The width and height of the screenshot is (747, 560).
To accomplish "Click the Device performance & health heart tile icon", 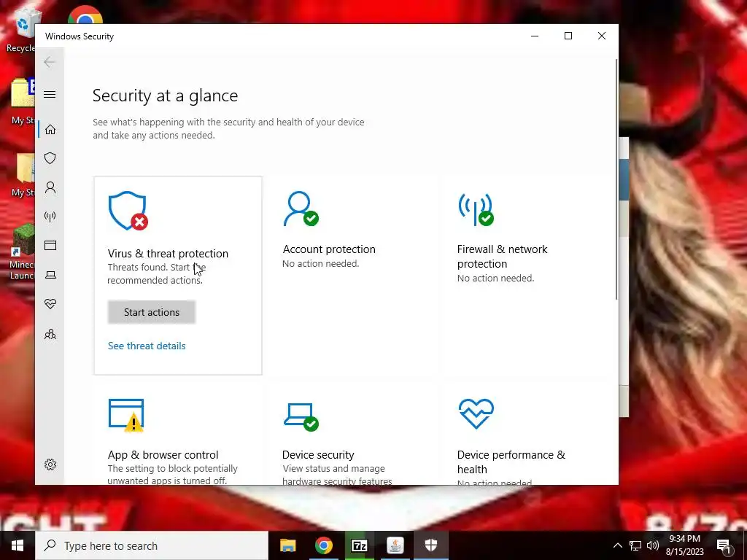I will [476, 413].
